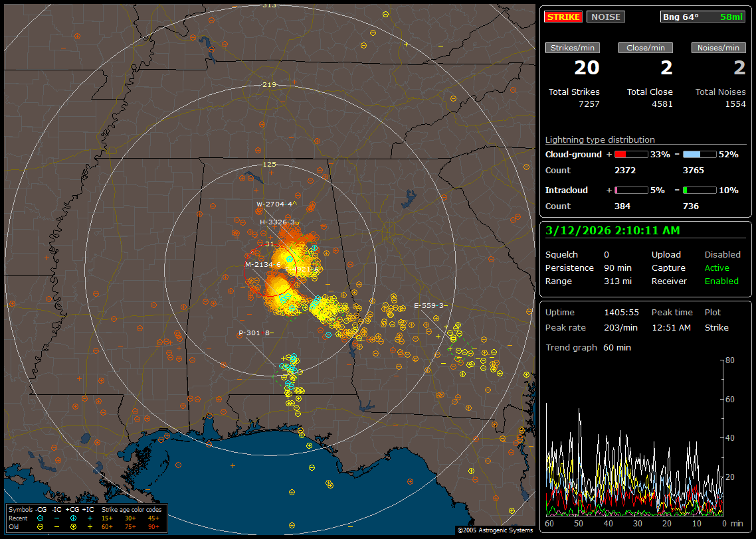Click storm cell label P-301-8
The image size is (756, 539).
tap(255, 333)
